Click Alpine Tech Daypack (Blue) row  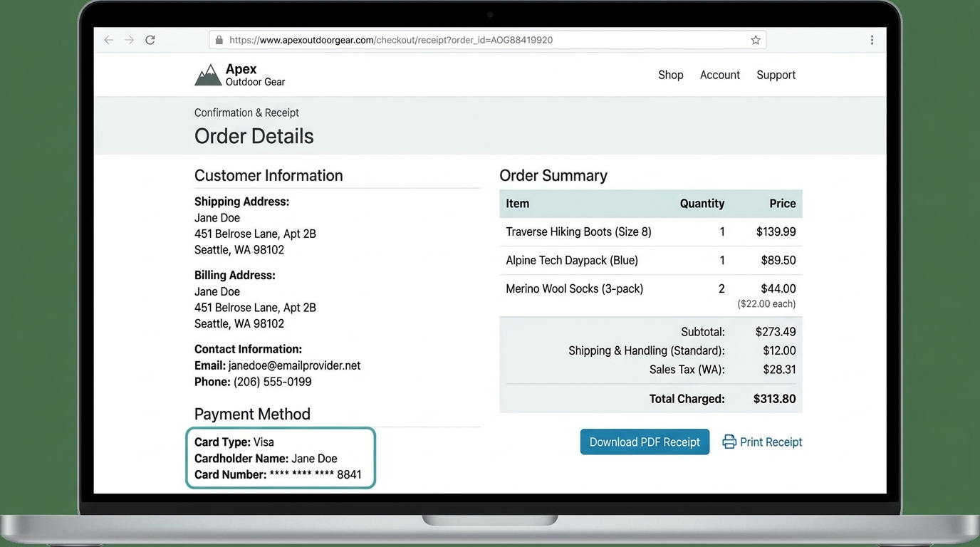(x=651, y=261)
